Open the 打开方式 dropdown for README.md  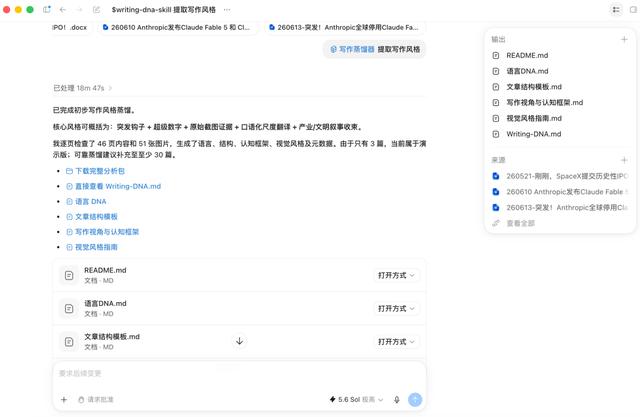(396, 275)
